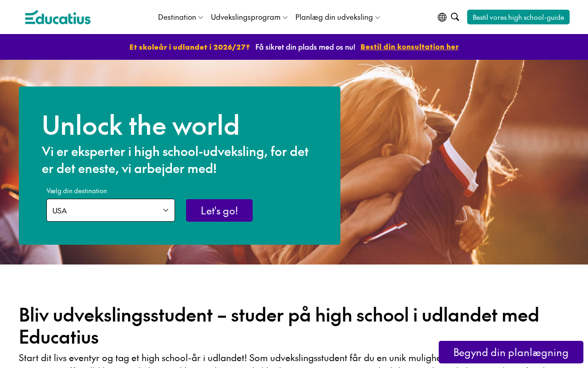588x368 pixels.
Task: Click the Unlock the world heading
Action: pyautogui.click(x=141, y=125)
